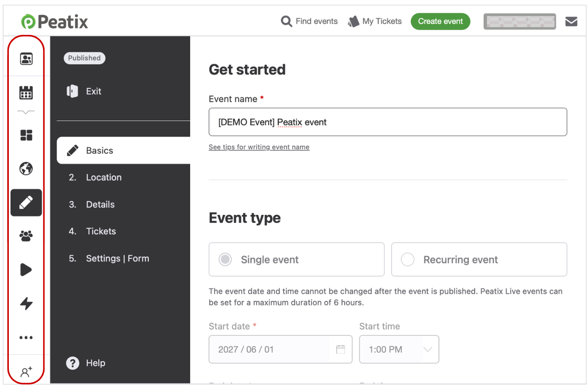
Task: Open the dashboard grid icon
Action: coord(26,135)
